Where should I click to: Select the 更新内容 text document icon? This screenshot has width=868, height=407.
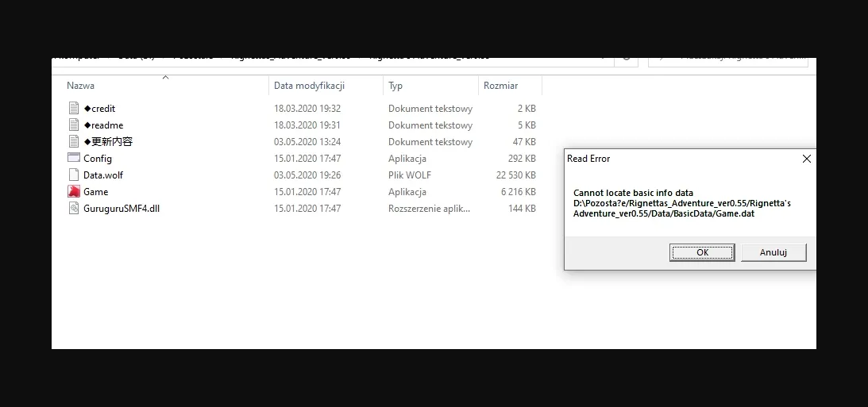(x=74, y=141)
